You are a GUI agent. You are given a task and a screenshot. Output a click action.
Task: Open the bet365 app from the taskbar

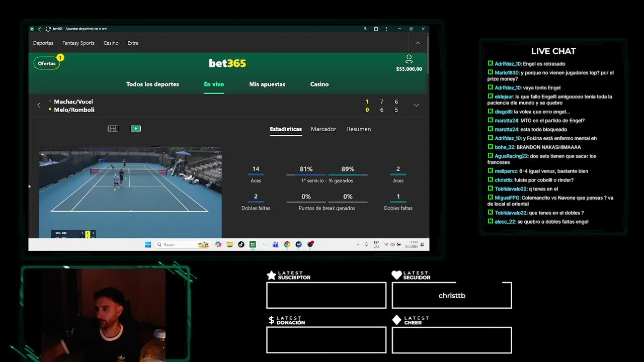pos(253,244)
